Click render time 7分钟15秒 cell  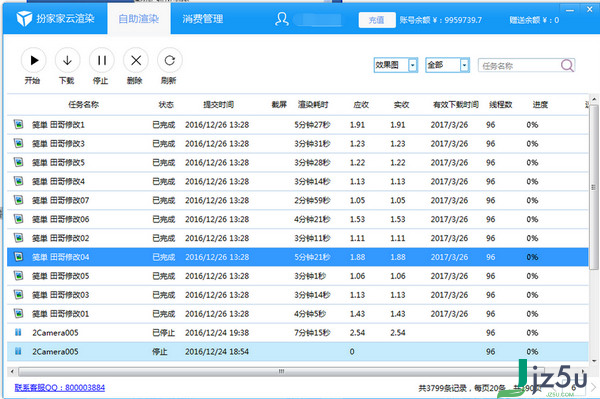click(x=312, y=333)
